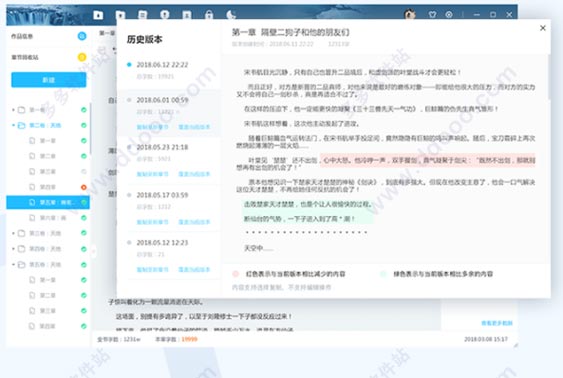Click restore version link under 2018.05.23 21:18
563x378 pixels.
coord(194,174)
